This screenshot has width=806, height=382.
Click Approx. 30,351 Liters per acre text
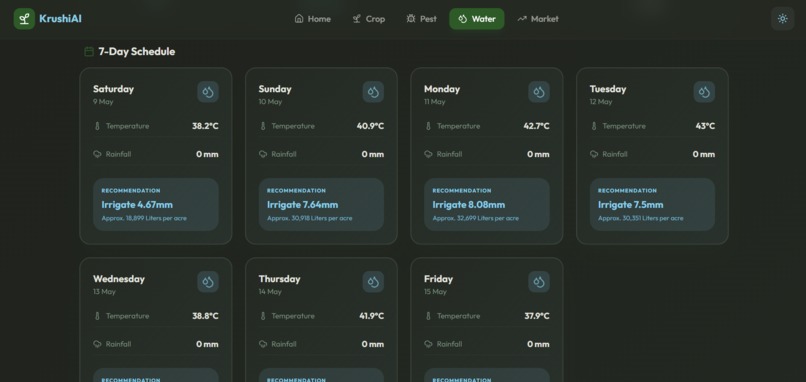tap(640, 218)
